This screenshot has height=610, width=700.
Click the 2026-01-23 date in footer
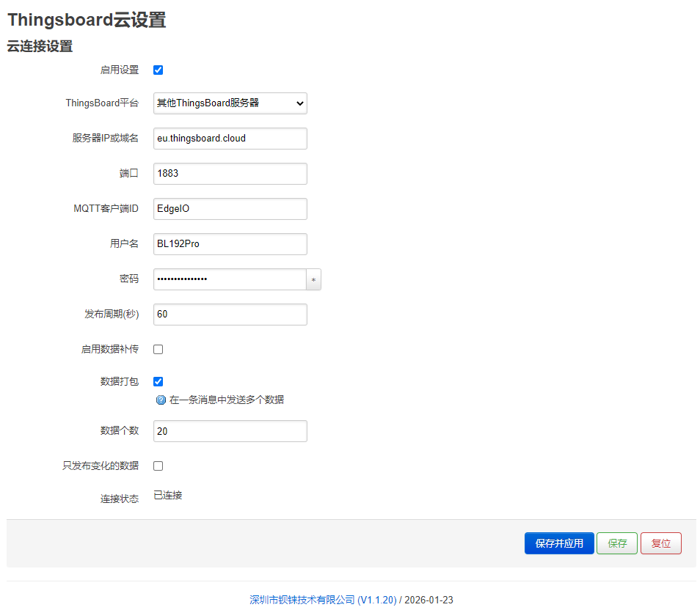click(x=429, y=600)
